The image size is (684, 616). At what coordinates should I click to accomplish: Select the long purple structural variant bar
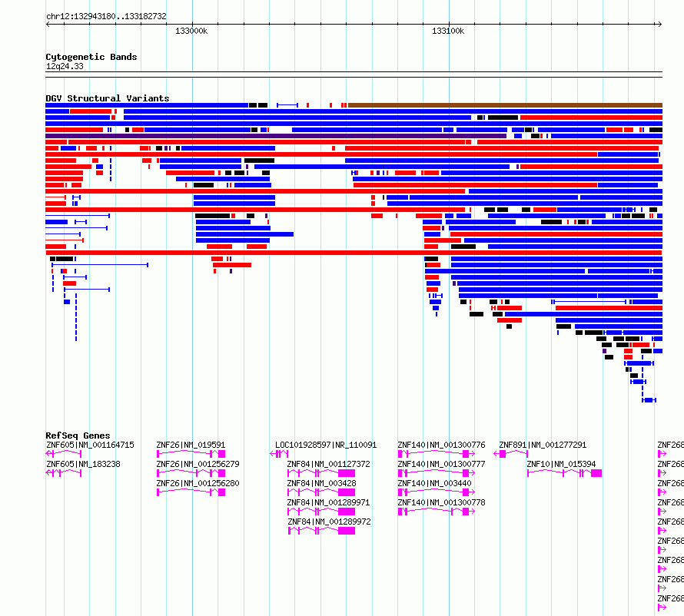[x=276, y=136]
